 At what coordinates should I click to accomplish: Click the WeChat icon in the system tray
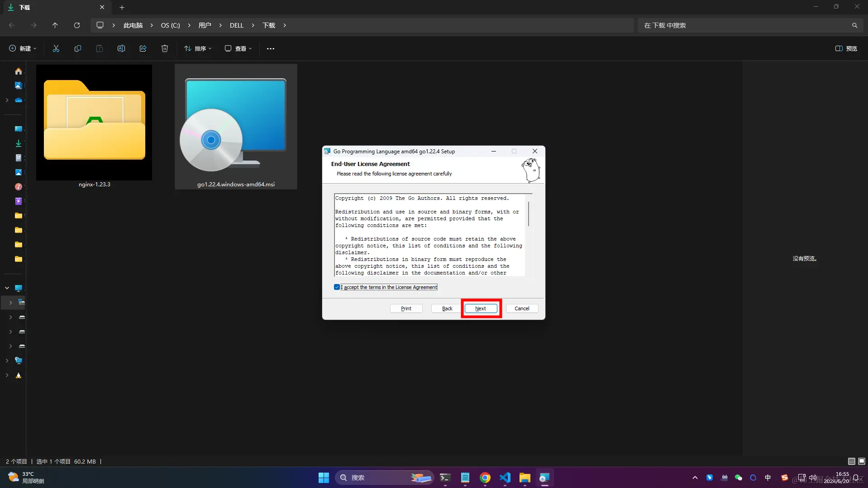[x=739, y=478]
